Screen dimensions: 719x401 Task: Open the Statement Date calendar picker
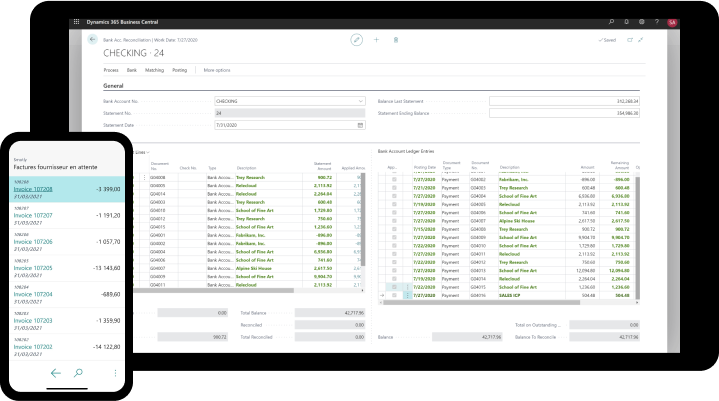pyautogui.click(x=360, y=125)
